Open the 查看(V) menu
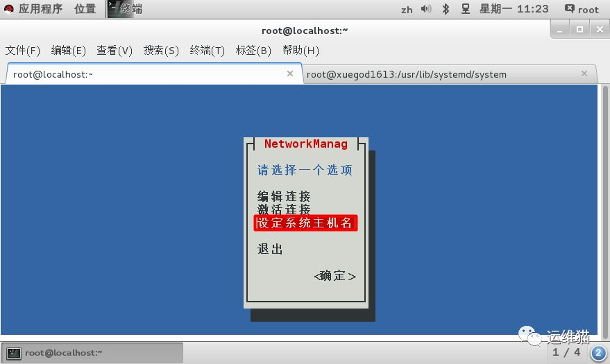Viewport: 610px width, 364px height. tap(115, 51)
